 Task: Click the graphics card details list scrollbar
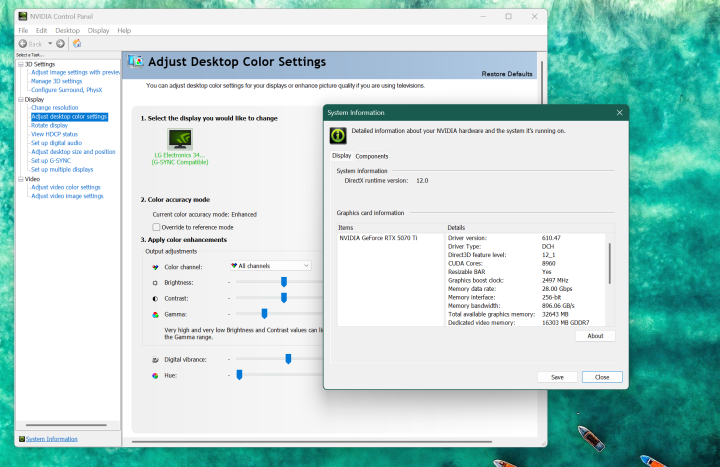[610, 264]
